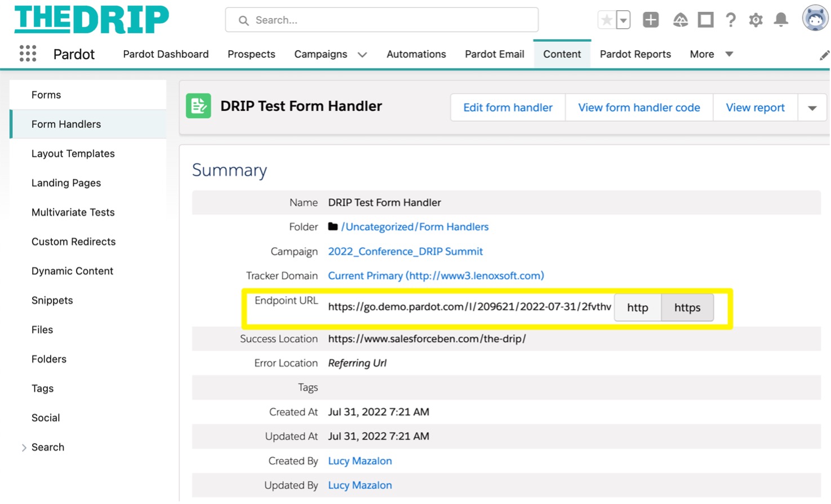Open Created By Lucy Mazalon link
The width and height of the screenshot is (831, 504).
pyautogui.click(x=360, y=461)
